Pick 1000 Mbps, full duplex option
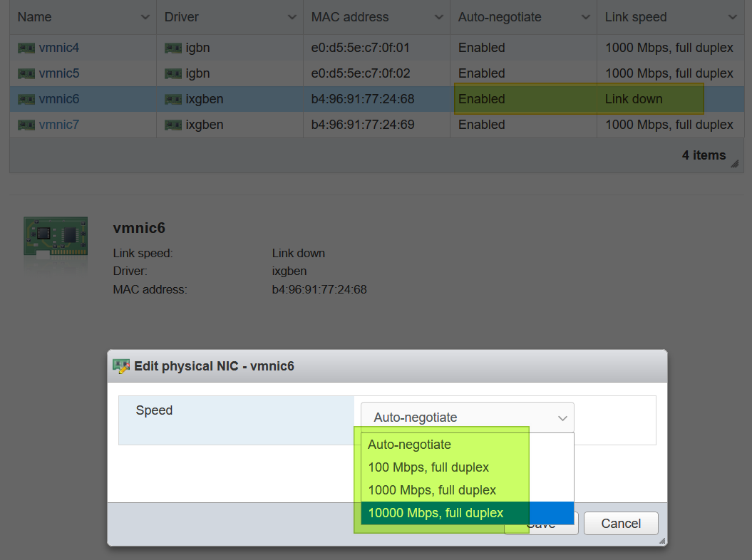 click(432, 490)
